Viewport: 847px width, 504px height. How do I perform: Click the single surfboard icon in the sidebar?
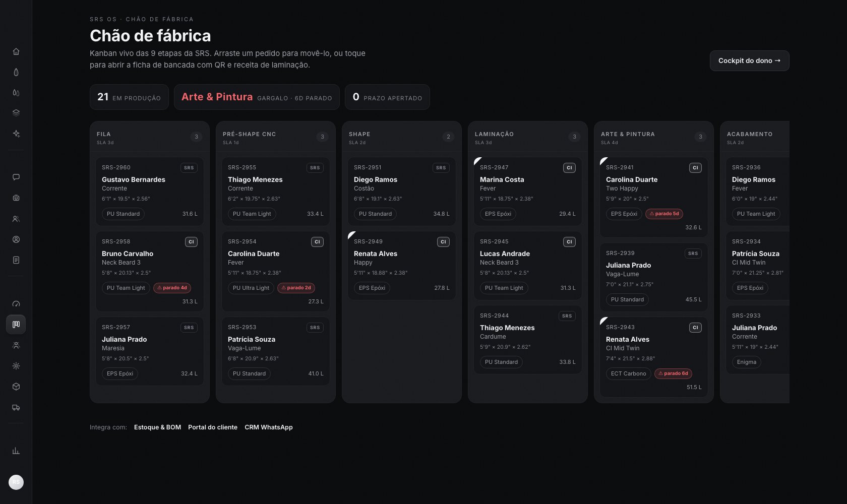16,72
